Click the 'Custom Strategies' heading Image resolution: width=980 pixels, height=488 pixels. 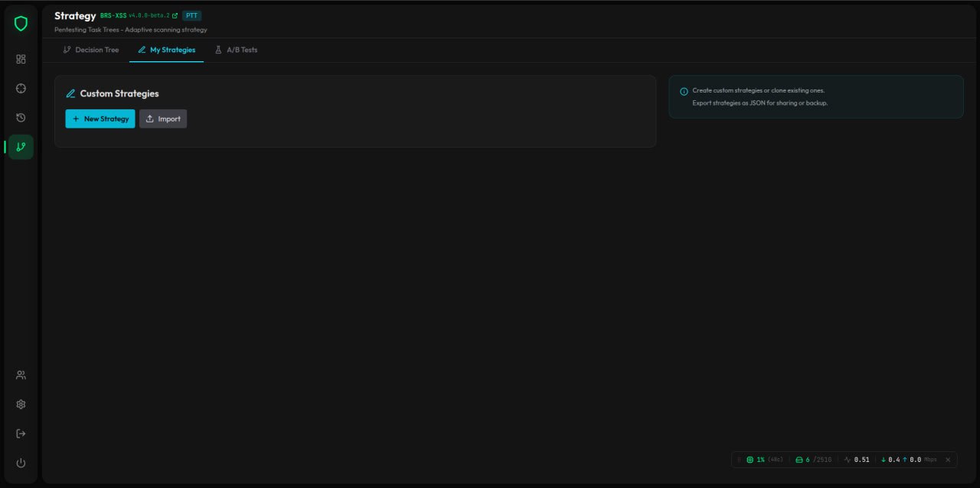pyautogui.click(x=119, y=93)
